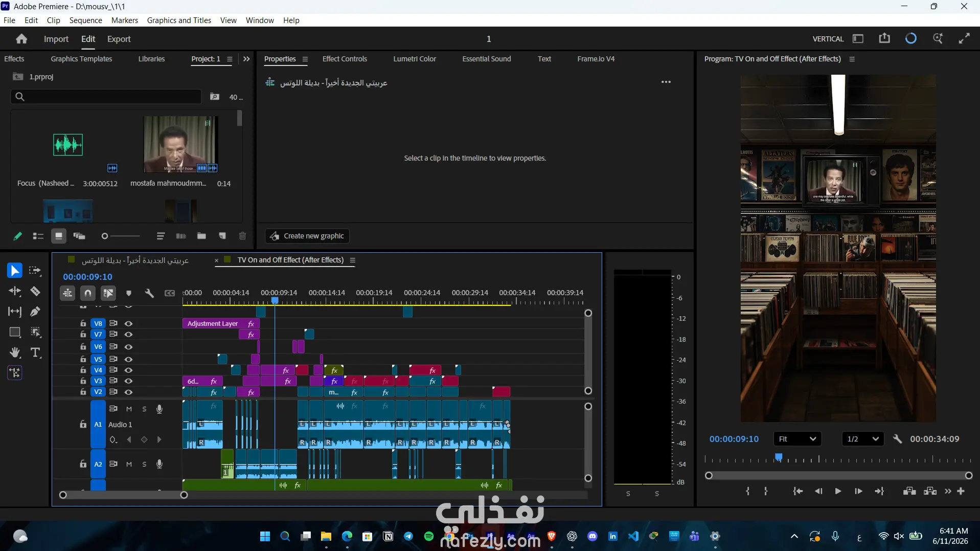The height and width of the screenshot is (551, 980).
Task: Click the Program monitor wrench settings icon
Action: point(897,439)
